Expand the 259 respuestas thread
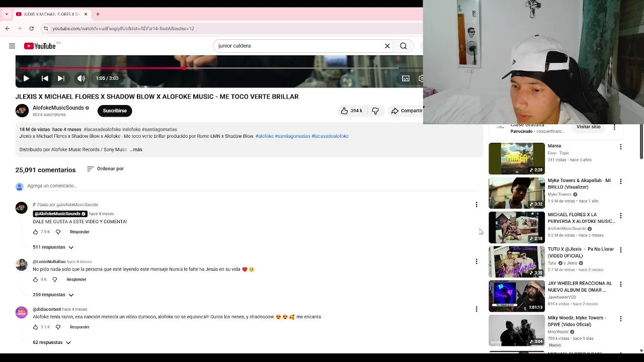Image resolution: width=644 pixels, height=362 pixels. 53,295
